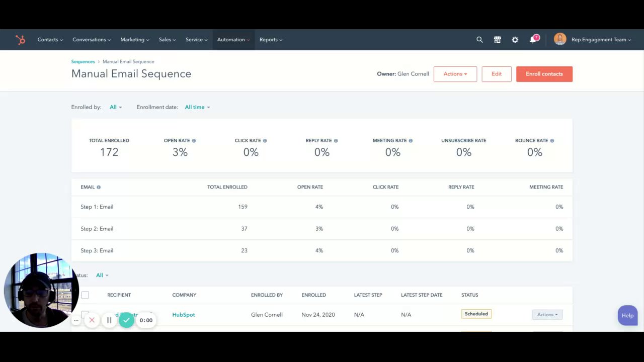Expand the Enrolled by All filter
The height and width of the screenshot is (362, 644).
[116, 107]
